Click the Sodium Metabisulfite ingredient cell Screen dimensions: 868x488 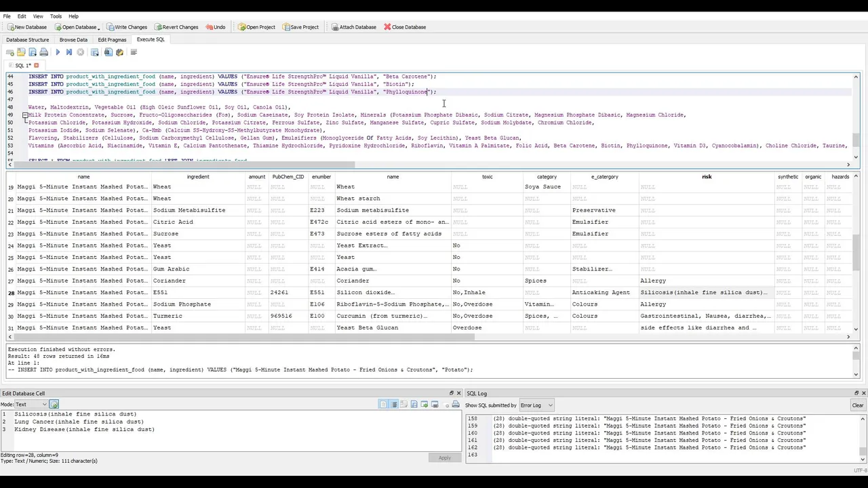click(x=198, y=210)
